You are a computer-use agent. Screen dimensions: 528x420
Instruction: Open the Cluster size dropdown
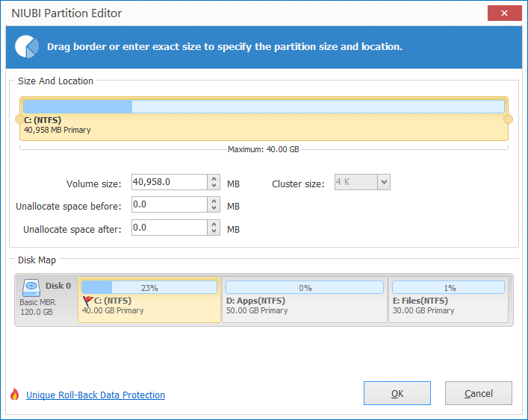pos(384,182)
